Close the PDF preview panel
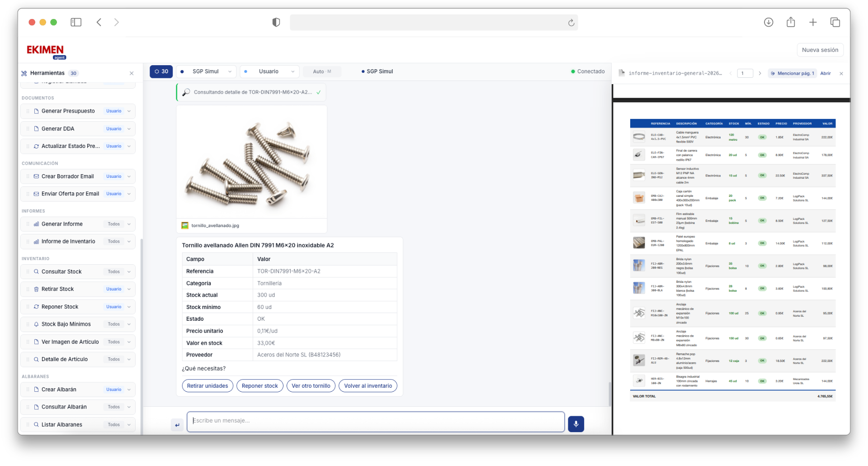 (841, 73)
